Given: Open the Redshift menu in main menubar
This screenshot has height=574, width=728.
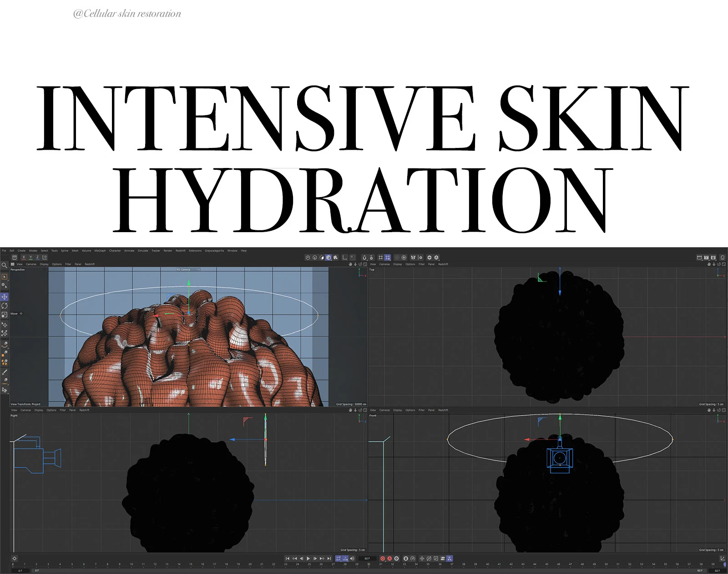Looking at the screenshot, I should pos(180,251).
